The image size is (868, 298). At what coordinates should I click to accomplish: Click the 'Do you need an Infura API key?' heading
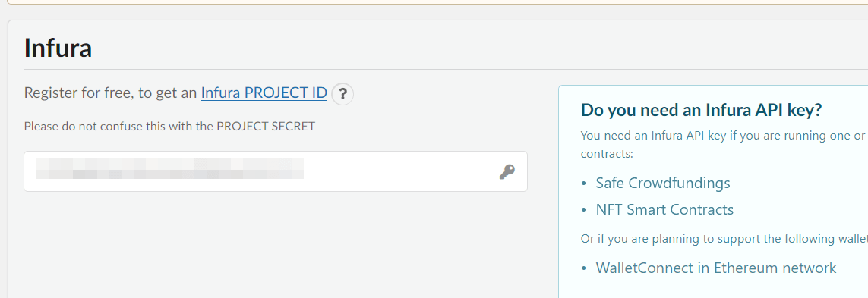tap(702, 110)
